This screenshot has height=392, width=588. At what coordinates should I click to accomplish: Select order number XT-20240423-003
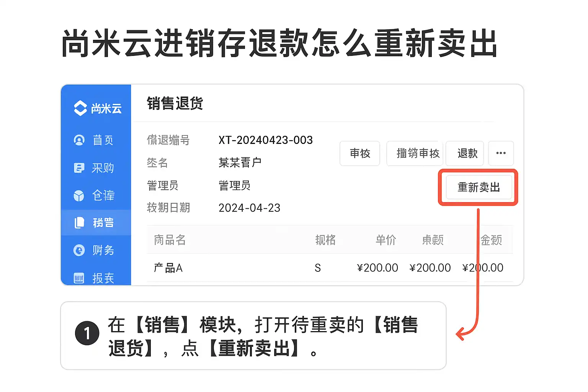266,140
